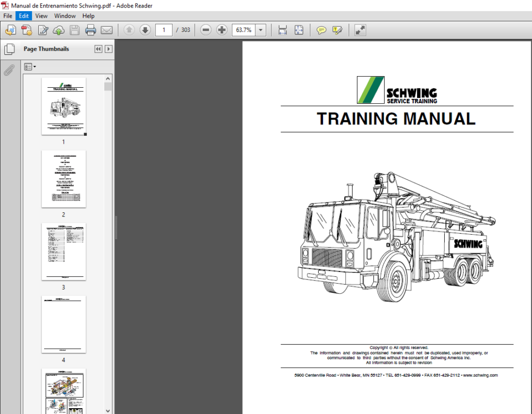532x414 pixels.
Task: Select page 3 thumbnail
Action: click(x=64, y=252)
